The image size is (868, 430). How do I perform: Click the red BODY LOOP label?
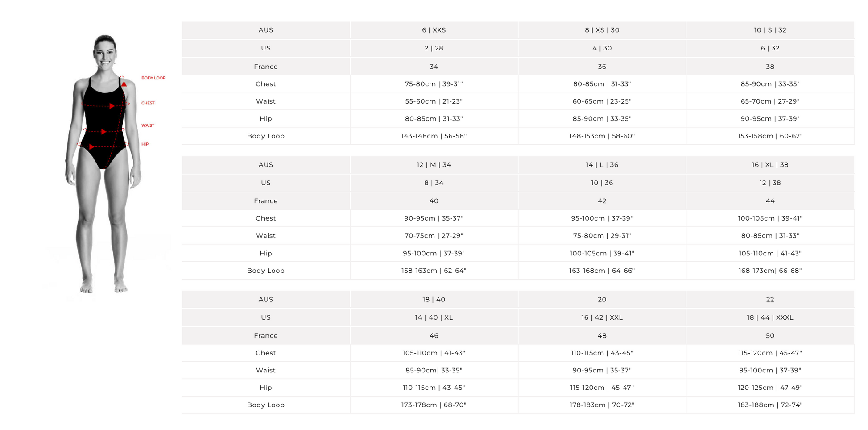pos(153,78)
